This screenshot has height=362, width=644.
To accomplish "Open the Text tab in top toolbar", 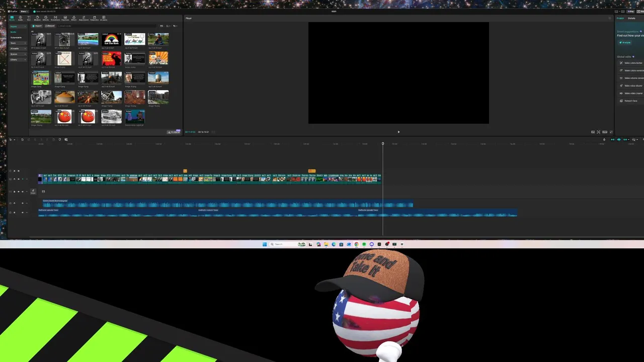I will 29,18.
